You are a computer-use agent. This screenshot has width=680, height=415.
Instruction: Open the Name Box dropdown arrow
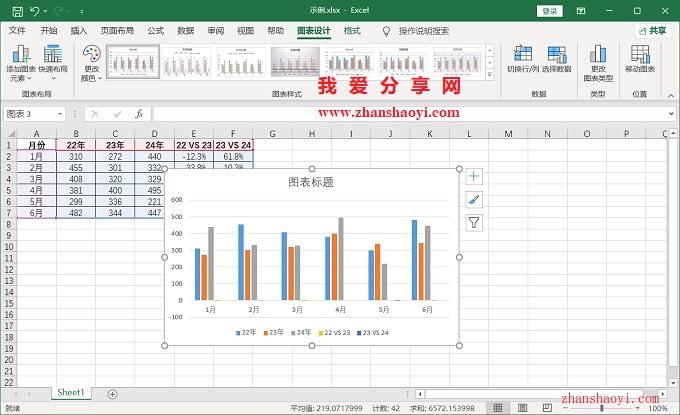[x=60, y=114]
